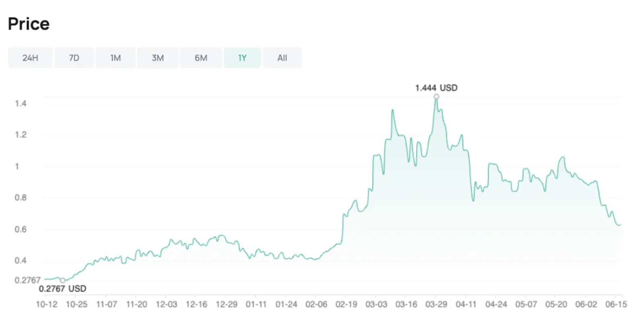Click the 1.444 USD peak marker
The height and width of the screenshot is (315, 644).
click(436, 97)
